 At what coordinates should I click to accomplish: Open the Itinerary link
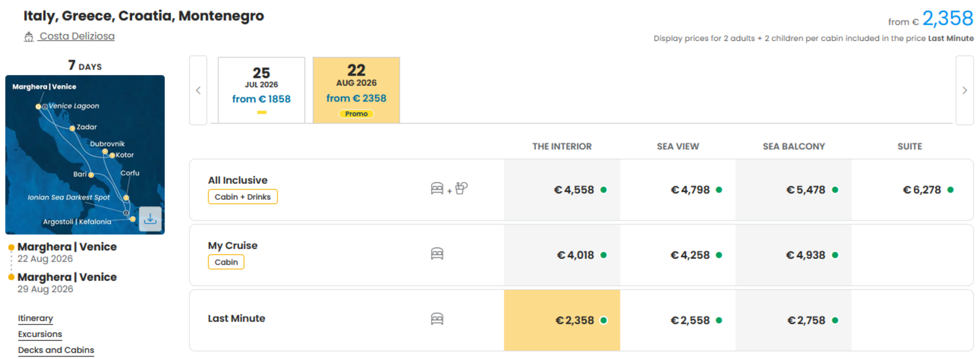click(35, 318)
